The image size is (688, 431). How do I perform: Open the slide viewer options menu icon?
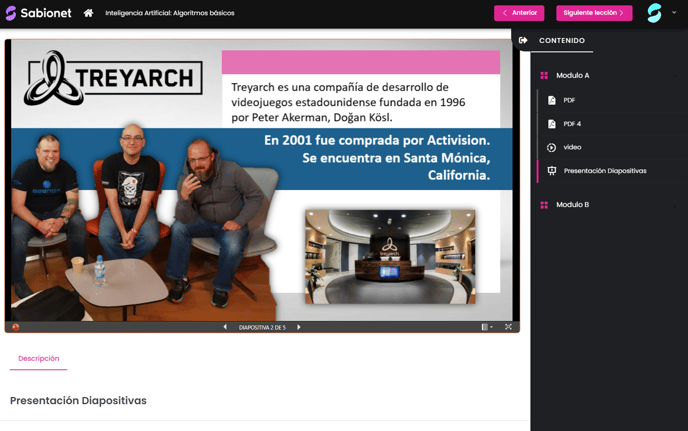pos(487,327)
